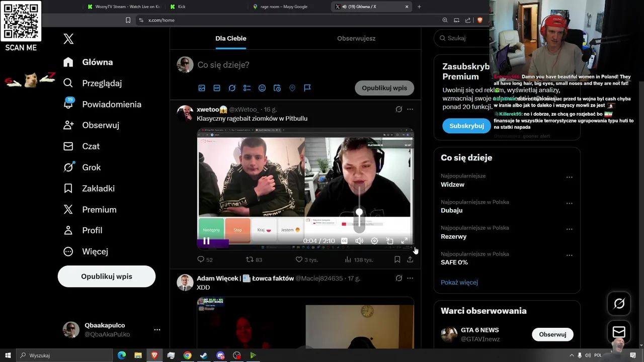Viewport: 644px width, 362px height.
Task: Toggle video captions CC
Action: coord(344,241)
